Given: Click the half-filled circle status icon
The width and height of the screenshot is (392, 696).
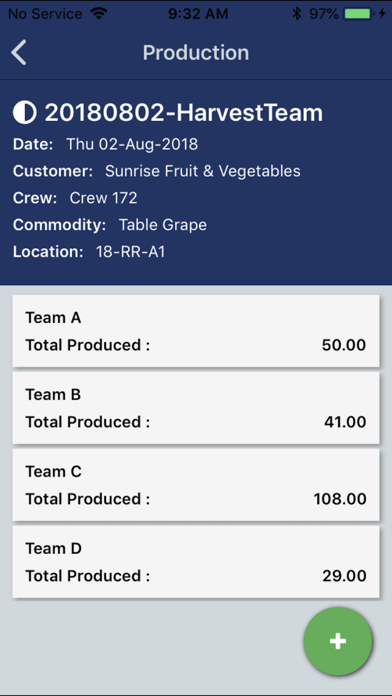Looking at the screenshot, I should [x=25, y=113].
